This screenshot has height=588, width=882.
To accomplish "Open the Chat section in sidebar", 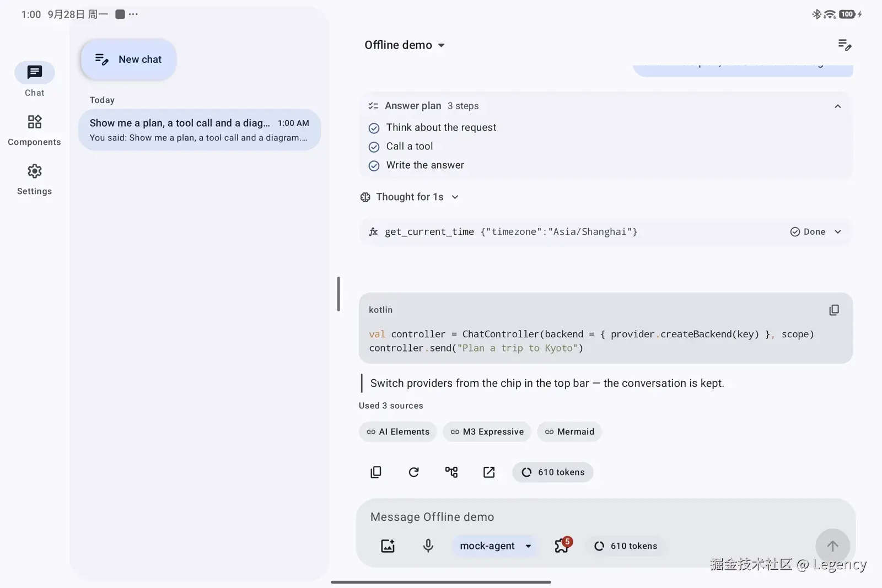I will point(34,80).
